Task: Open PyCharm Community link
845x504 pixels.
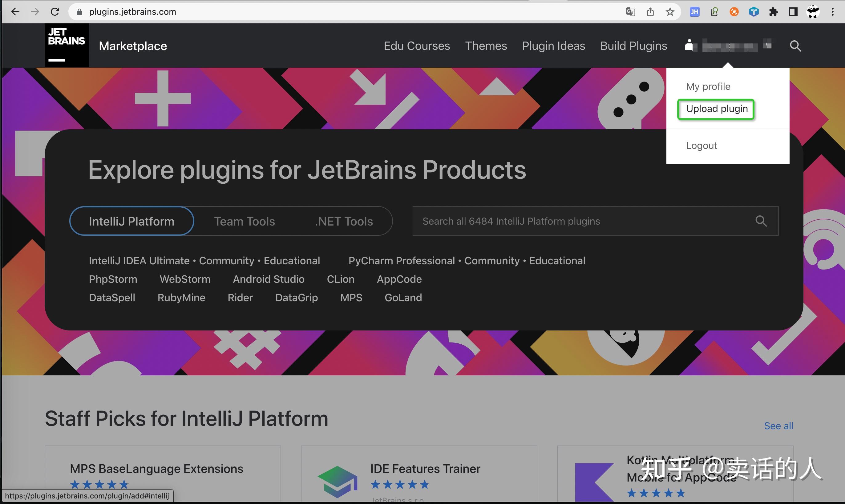Action: coord(492,261)
